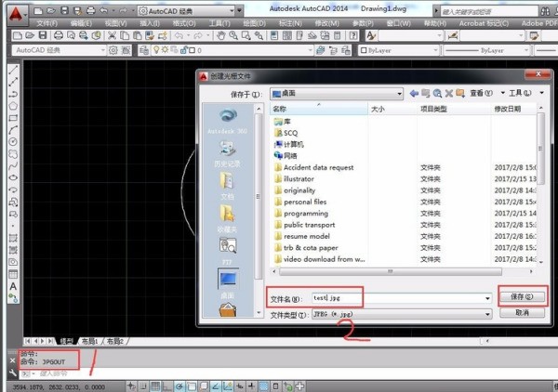This screenshot has height=392, width=558.
Task: Click the History (历史记录) sidebar icon
Action: tap(228, 154)
